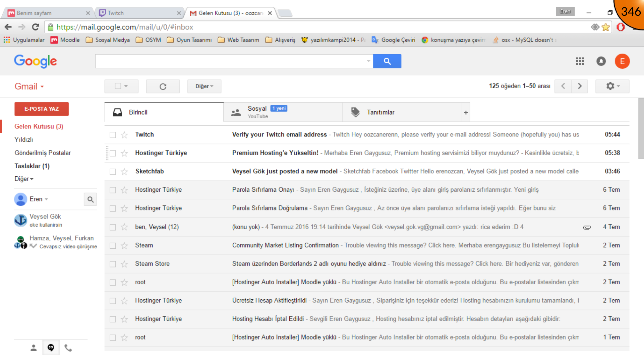Star the Sketchfab message

pos(124,172)
